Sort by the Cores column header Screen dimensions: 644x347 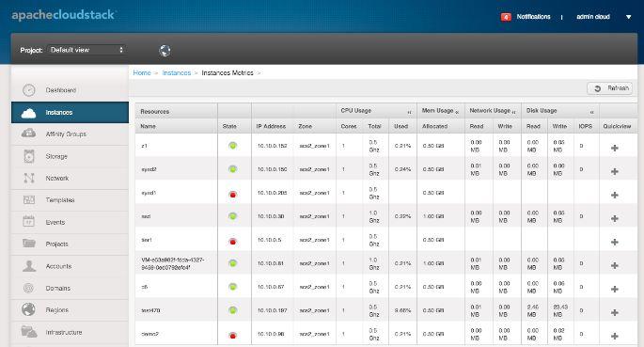(x=349, y=126)
